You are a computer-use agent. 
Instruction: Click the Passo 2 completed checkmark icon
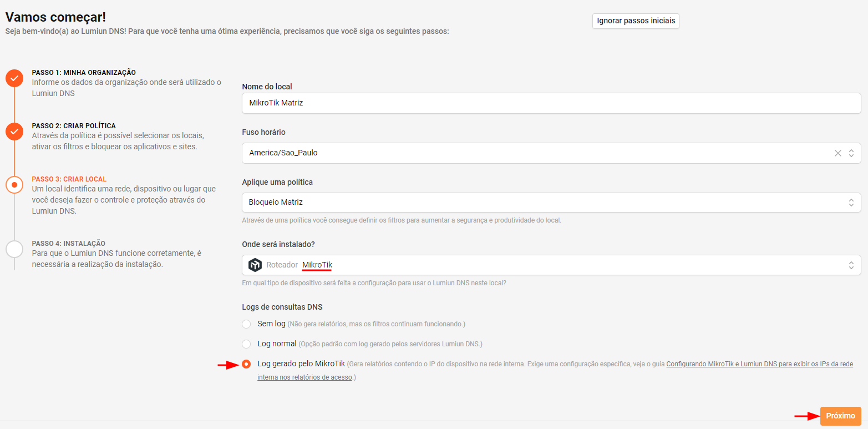coord(14,132)
